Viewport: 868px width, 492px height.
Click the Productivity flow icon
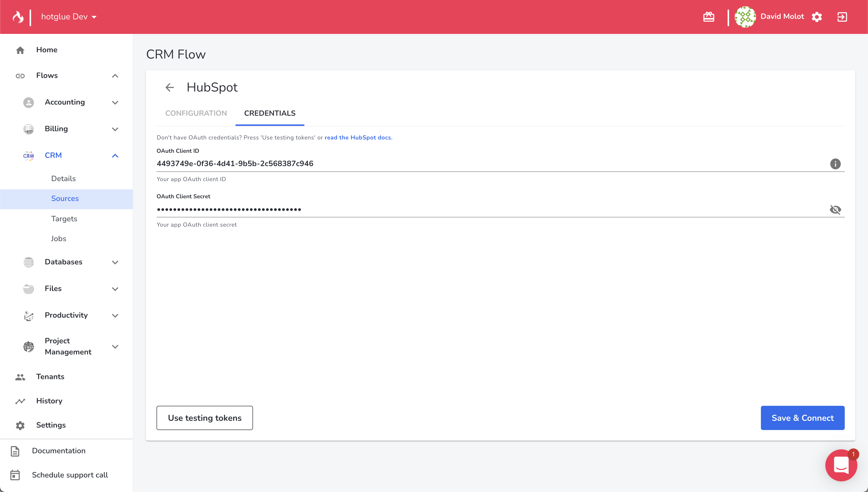(x=28, y=315)
